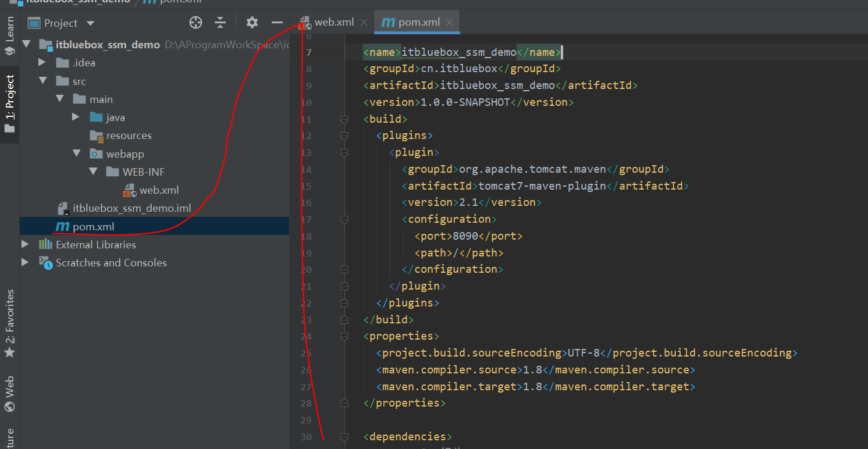This screenshot has width=868, height=449.
Task: Click the webapp folder icon
Action: (97, 154)
